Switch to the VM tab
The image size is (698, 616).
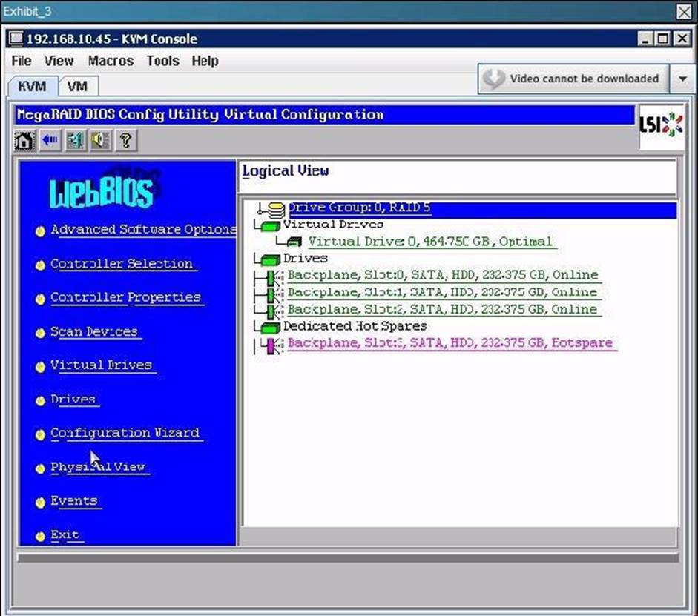point(77,86)
